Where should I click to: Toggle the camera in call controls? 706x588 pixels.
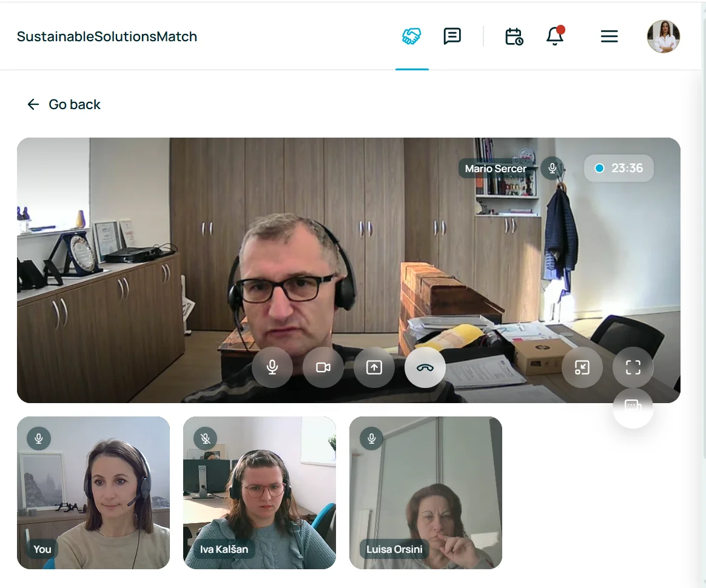pos(323,367)
